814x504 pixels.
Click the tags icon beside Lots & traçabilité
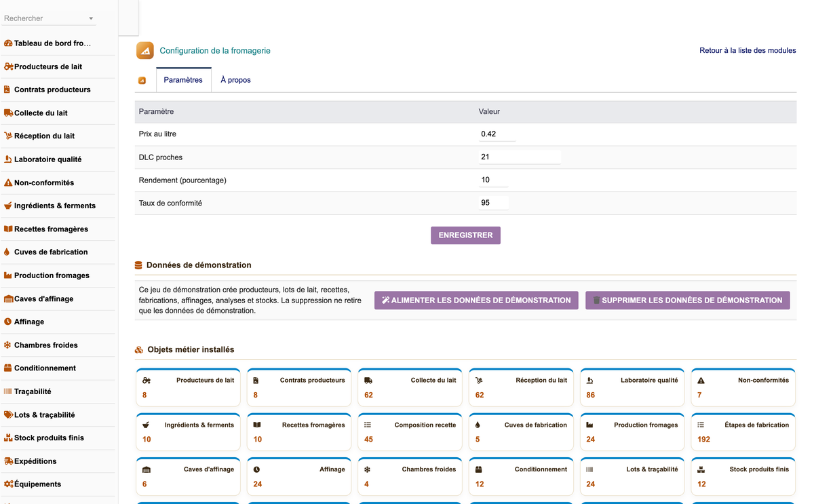coord(9,414)
